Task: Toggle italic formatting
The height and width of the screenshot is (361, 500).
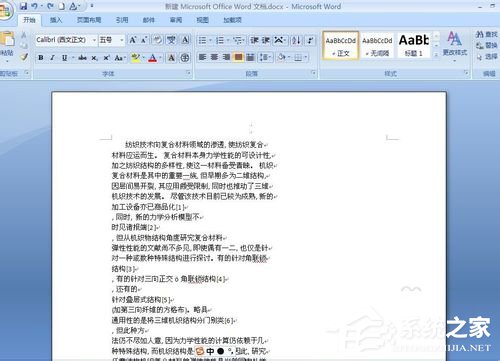Action: tap(52, 58)
